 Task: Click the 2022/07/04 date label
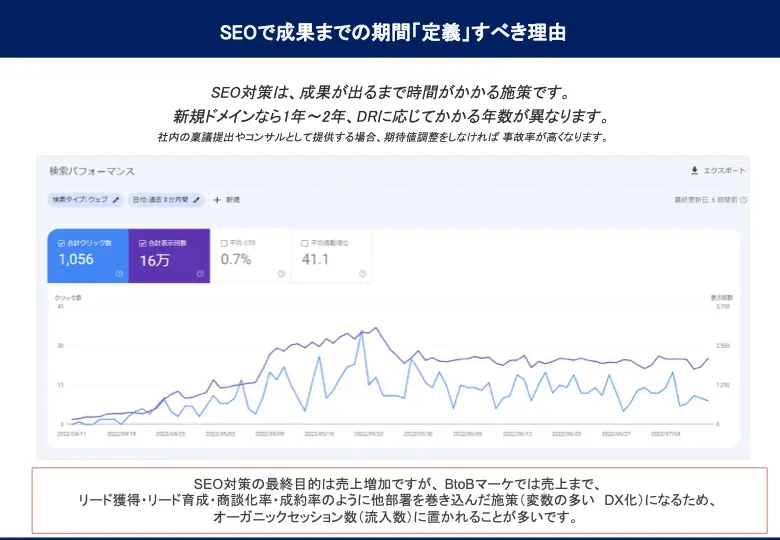[666, 434]
